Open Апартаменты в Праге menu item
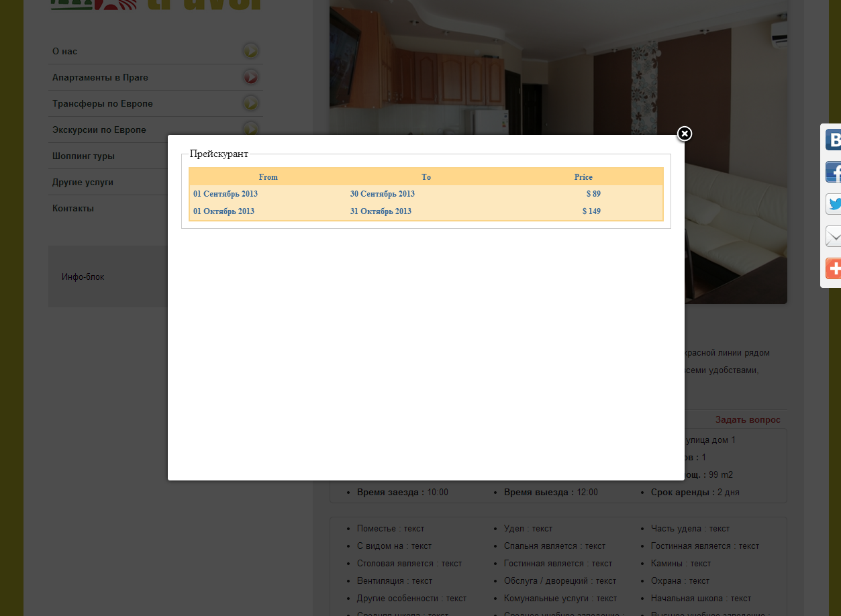This screenshot has height=616, width=841. pos(100,77)
